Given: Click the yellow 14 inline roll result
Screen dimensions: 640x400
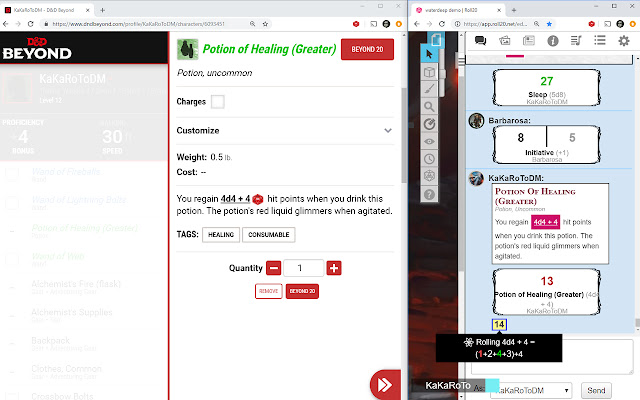Looking at the screenshot, I should coord(499,324).
